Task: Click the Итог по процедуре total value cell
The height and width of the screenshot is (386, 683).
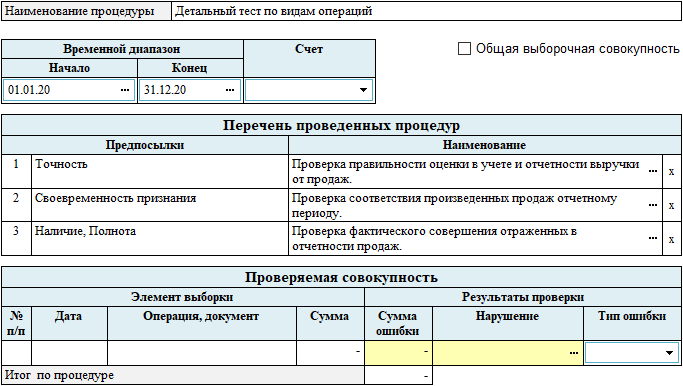Action: click(x=399, y=375)
